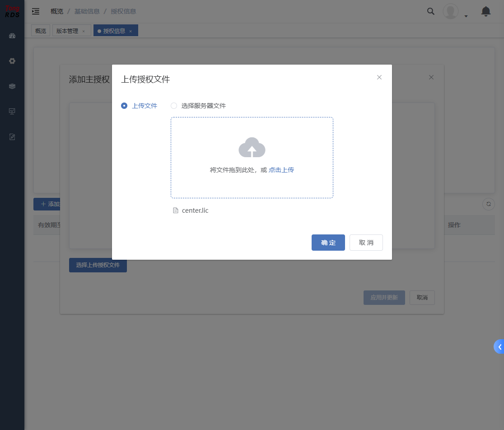Click the 添加 button behind dialog
Image resolution: width=504 pixels, height=430 pixels.
47,204
